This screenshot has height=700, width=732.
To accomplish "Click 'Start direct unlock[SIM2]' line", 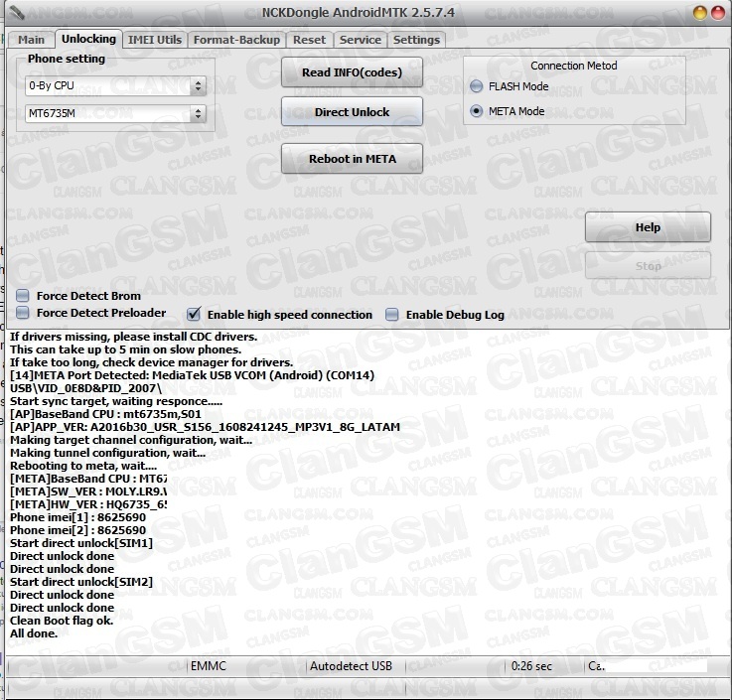I will (x=81, y=582).
